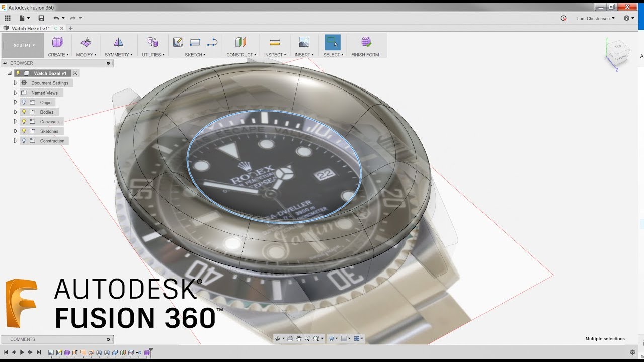Image resolution: width=644 pixels, height=362 pixels.
Task: Expand the Bodies folder node
Action: 16,112
